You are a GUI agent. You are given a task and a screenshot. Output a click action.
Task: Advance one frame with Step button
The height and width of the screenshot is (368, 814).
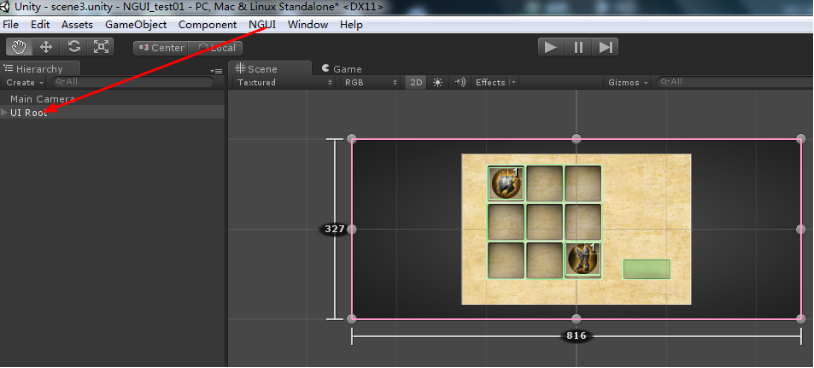605,47
